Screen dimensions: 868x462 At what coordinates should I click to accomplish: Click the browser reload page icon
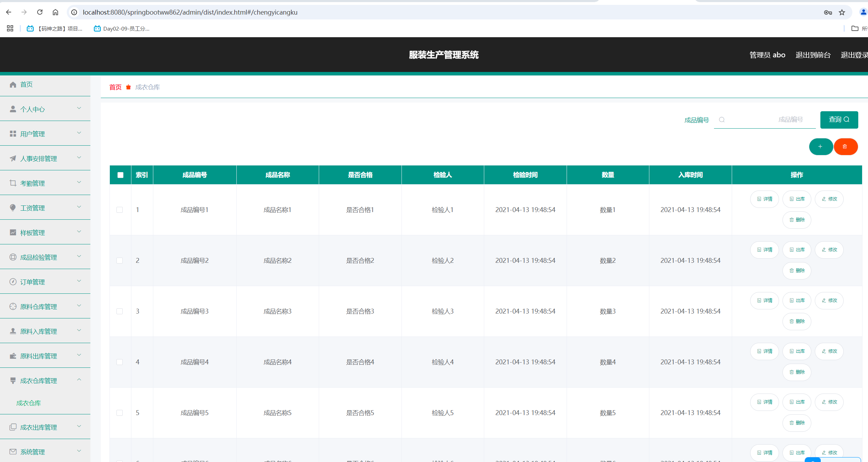40,12
